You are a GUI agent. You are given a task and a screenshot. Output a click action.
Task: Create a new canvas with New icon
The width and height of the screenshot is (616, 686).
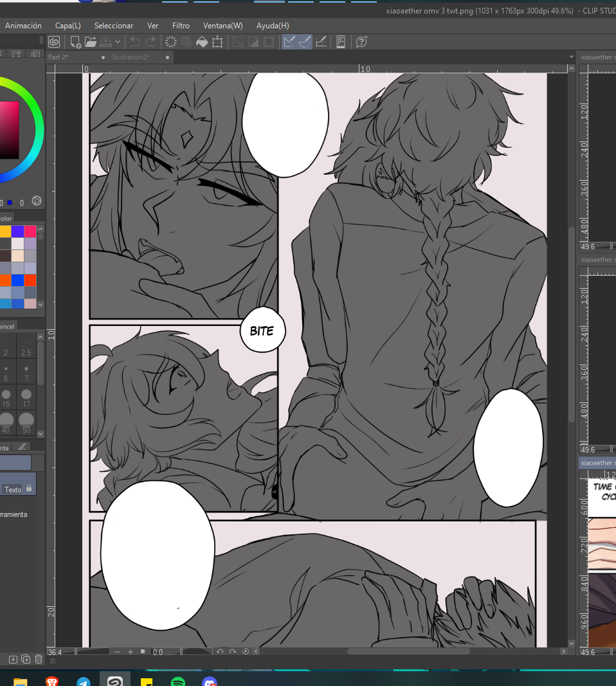75,42
